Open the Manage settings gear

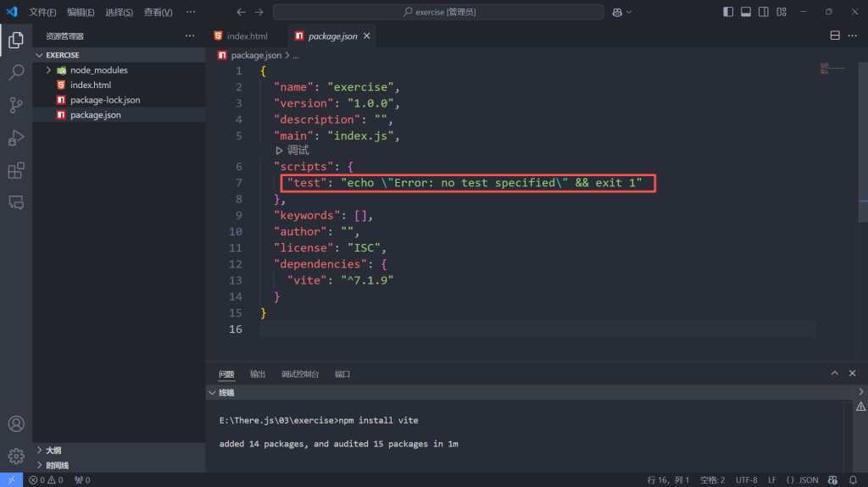click(16, 456)
